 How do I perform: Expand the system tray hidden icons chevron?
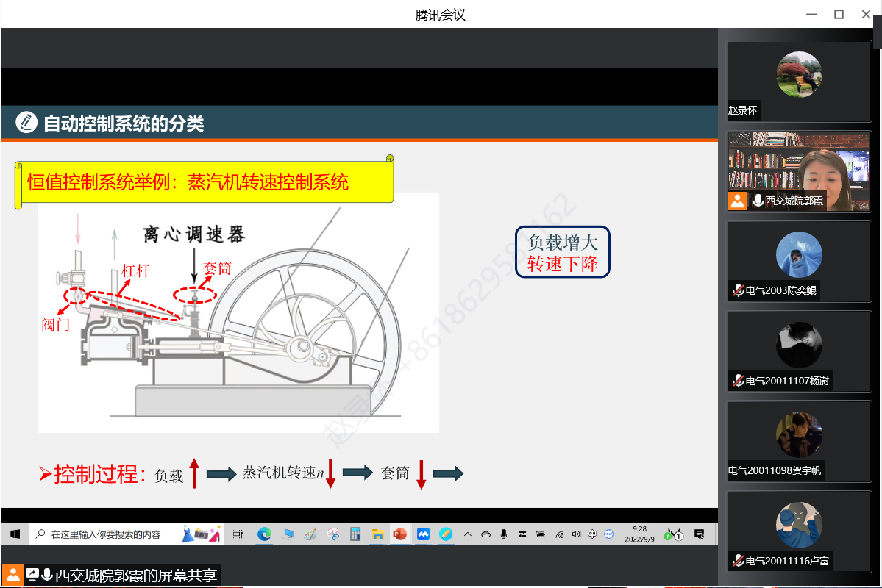click(x=467, y=534)
